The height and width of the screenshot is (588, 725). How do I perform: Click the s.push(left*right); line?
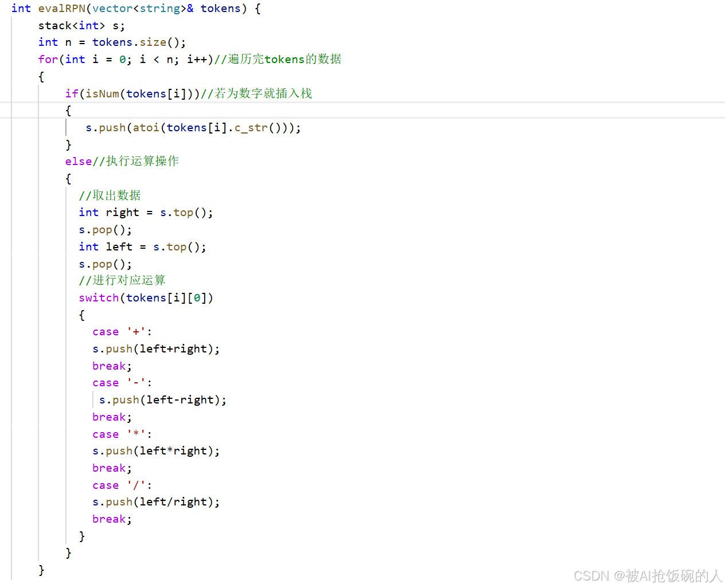(156, 451)
